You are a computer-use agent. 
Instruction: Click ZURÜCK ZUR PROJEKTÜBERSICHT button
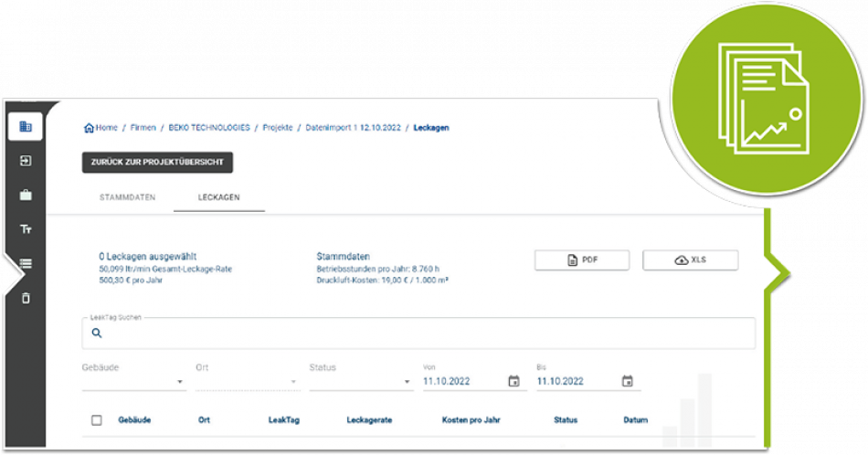tap(157, 163)
